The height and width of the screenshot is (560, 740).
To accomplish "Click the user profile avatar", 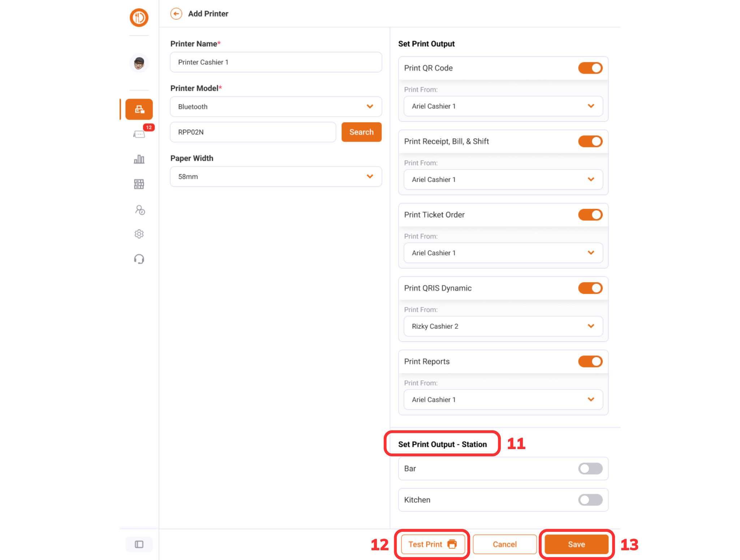I will 139,63.
